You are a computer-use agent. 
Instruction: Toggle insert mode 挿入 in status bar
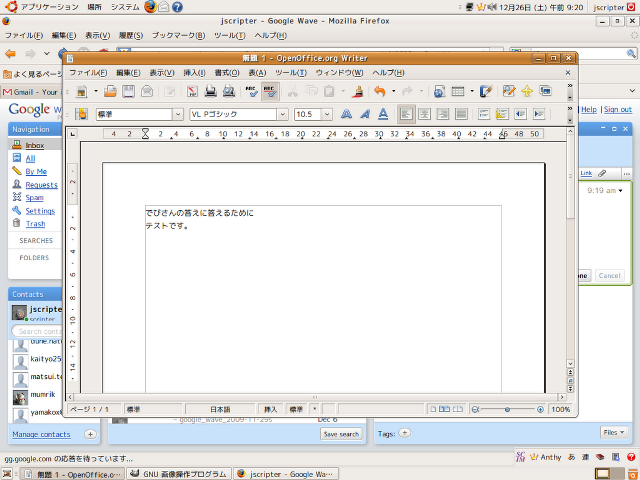click(270, 409)
